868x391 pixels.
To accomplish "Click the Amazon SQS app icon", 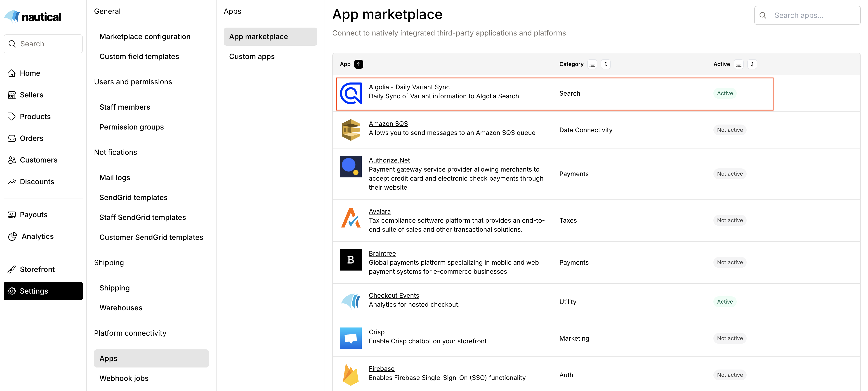I will (x=351, y=130).
